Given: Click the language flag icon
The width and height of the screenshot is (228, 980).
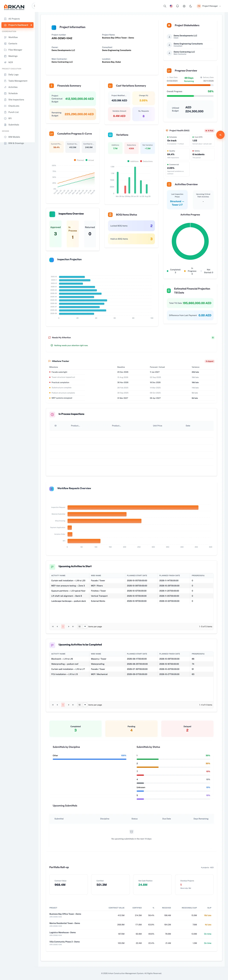Looking at the screenshot, I should (x=171, y=6).
